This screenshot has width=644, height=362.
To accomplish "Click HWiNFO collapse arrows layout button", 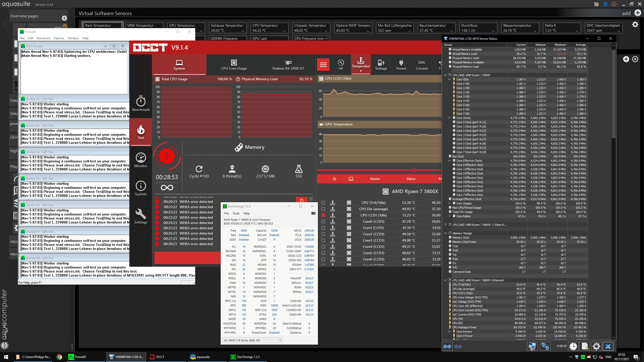I will tap(458, 346).
